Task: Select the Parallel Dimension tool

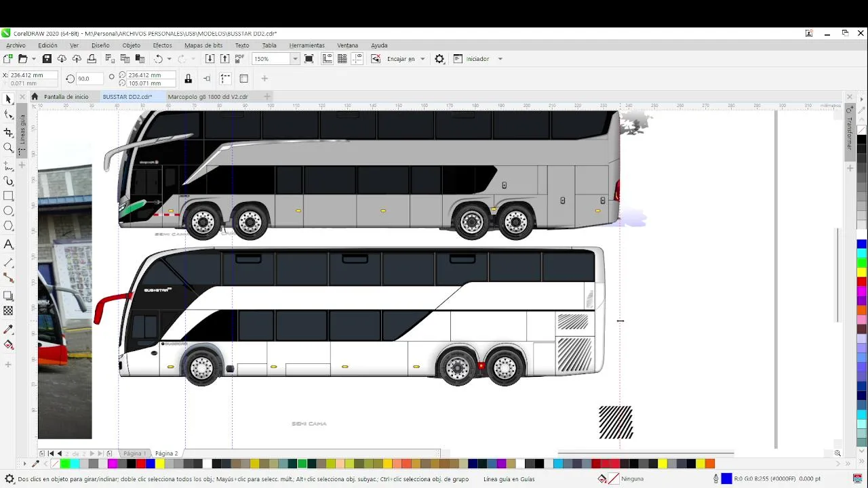Action: [x=8, y=262]
